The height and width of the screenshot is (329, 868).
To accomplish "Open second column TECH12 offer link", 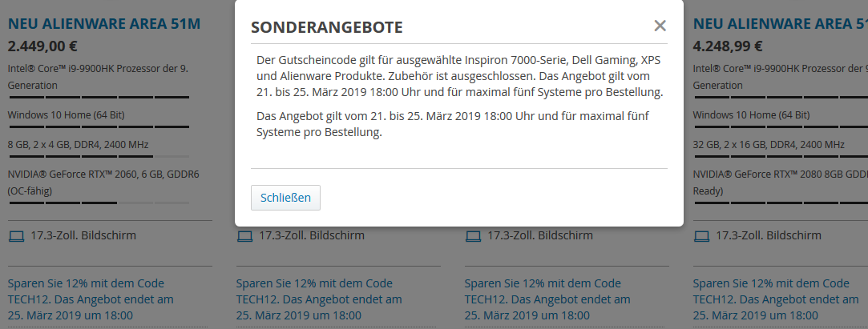I will [x=319, y=299].
